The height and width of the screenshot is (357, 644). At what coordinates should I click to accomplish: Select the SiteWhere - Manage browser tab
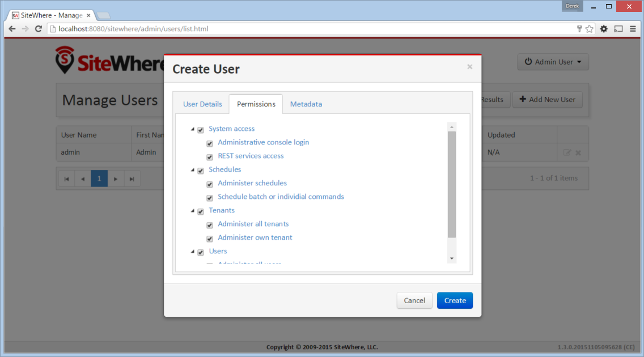[52, 16]
